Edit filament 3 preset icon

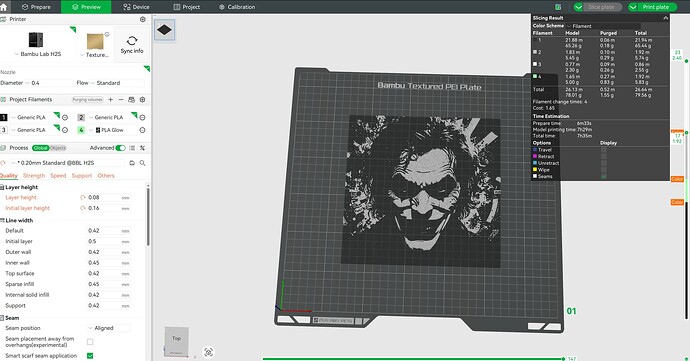pos(65,130)
